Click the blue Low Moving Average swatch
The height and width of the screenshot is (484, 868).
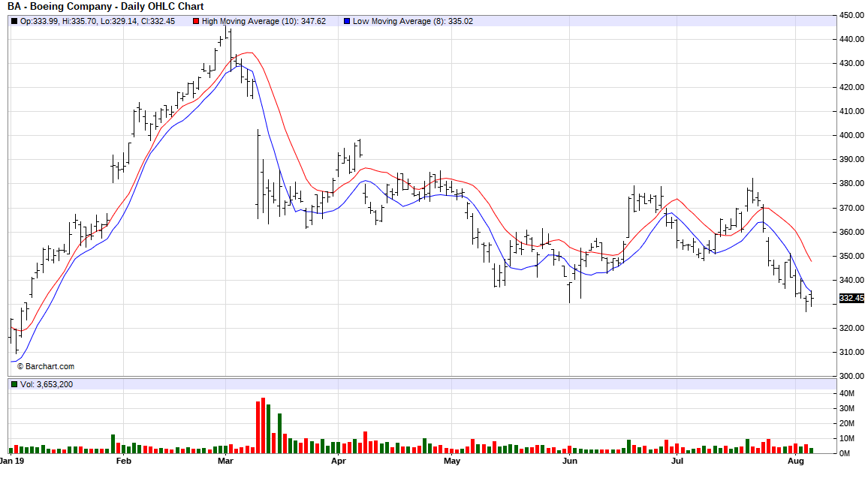[346, 21]
